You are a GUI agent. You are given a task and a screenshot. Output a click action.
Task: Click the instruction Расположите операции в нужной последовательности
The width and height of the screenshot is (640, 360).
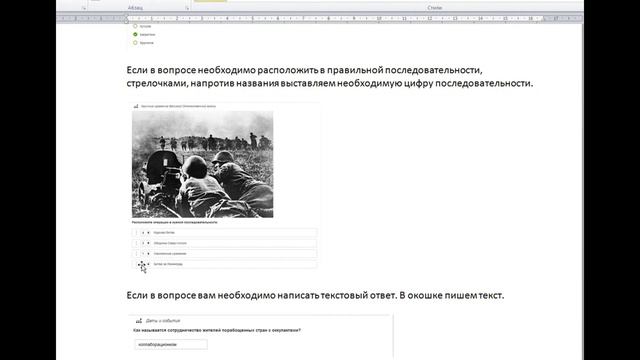tap(175, 222)
